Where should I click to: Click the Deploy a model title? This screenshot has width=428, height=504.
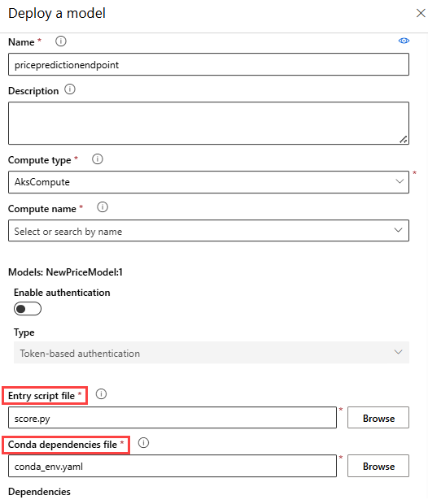(x=57, y=13)
